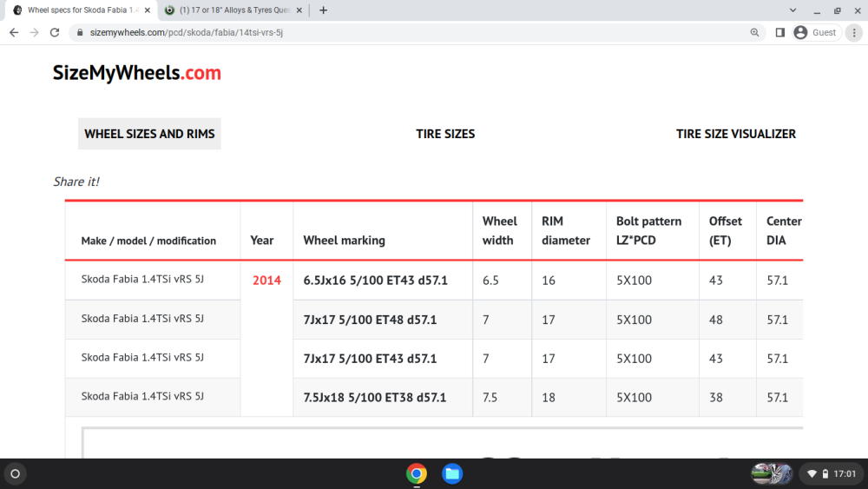This screenshot has width=868, height=489.
Task: Click Skoda Fabia 1.4TSi vRS 5J in 7.5Jx18 row
Action: point(142,396)
